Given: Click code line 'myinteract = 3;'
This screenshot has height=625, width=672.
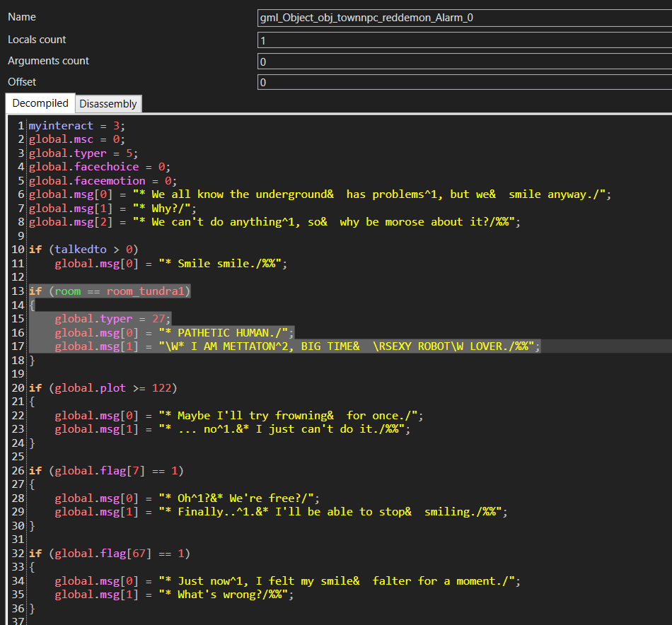Looking at the screenshot, I should point(76,126).
